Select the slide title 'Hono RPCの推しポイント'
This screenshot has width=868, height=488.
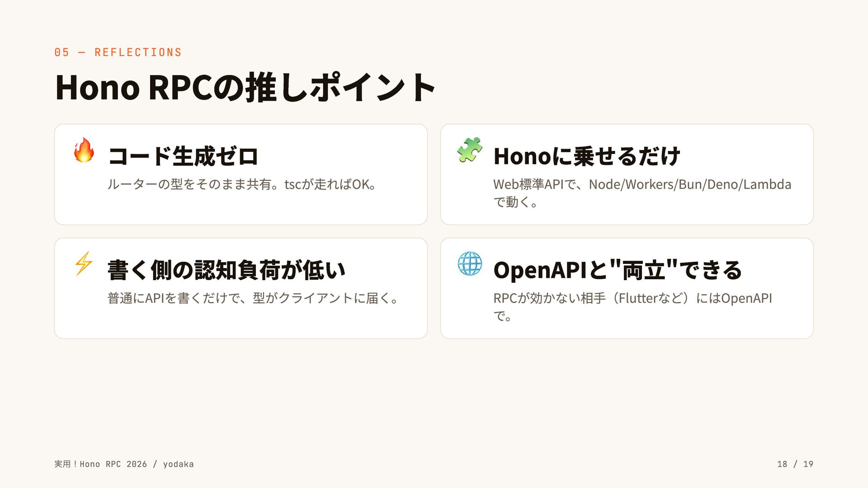click(x=245, y=87)
